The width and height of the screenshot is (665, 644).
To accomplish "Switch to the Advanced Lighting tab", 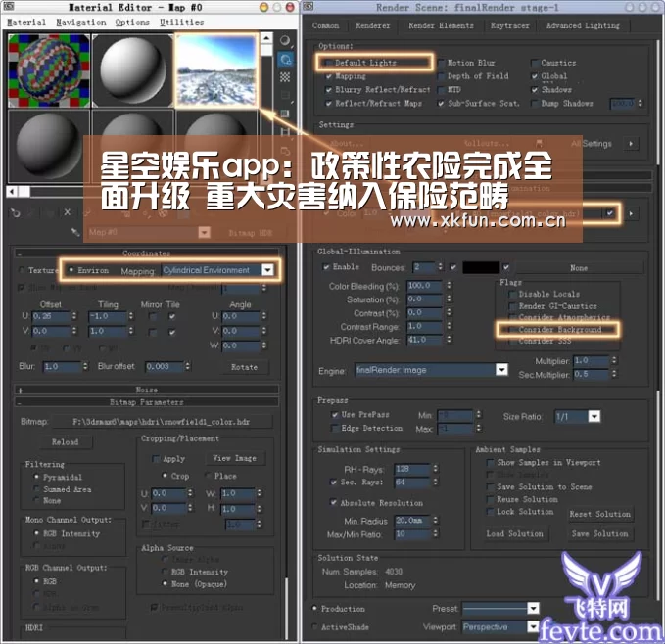I will click(583, 25).
